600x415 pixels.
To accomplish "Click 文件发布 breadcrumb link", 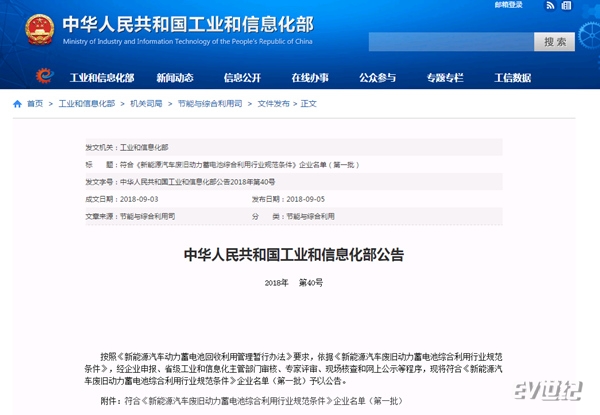I will [x=274, y=104].
